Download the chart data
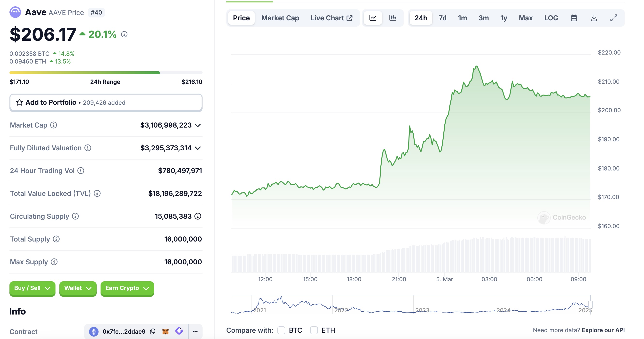Screen dimensions: 644x339 (x=594, y=18)
